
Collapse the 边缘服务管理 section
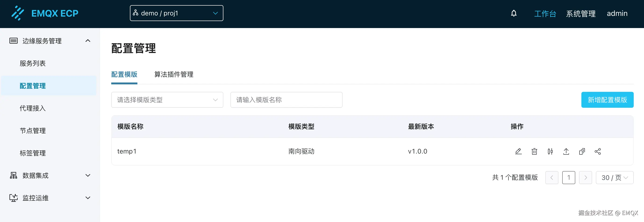[87, 41]
